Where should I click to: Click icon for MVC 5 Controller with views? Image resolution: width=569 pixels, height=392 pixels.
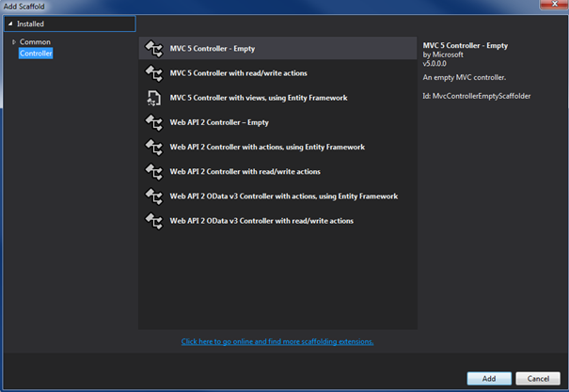(153, 98)
